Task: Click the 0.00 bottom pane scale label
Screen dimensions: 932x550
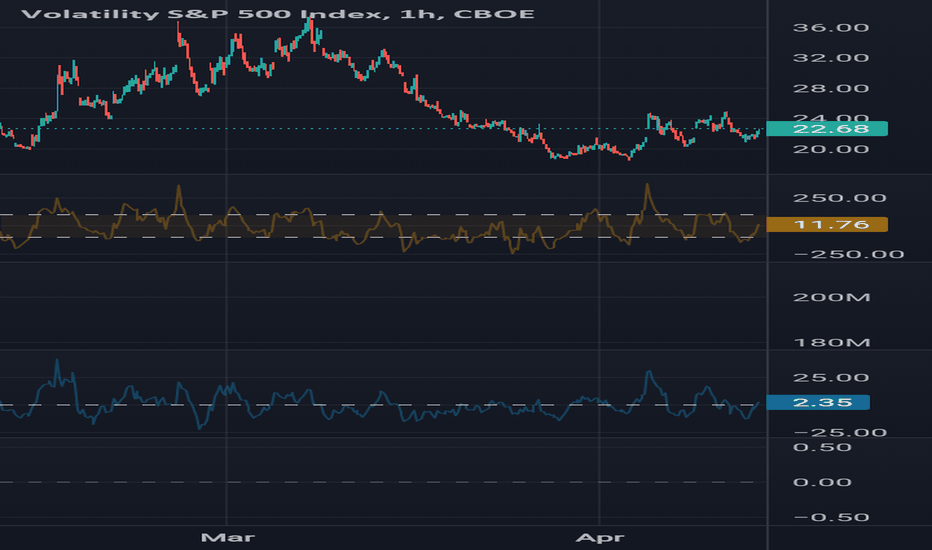Action: [822, 482]
